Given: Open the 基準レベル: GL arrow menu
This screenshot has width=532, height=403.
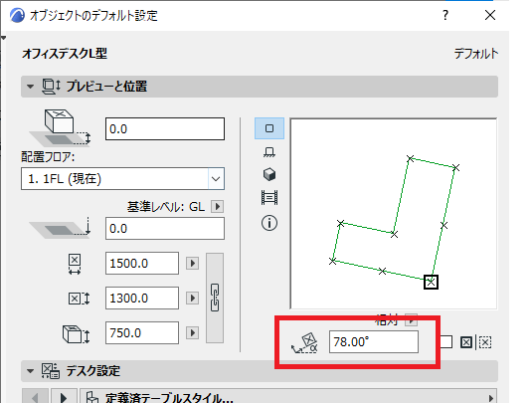Looking at the screenshot, I should click(x=218, y=206).
